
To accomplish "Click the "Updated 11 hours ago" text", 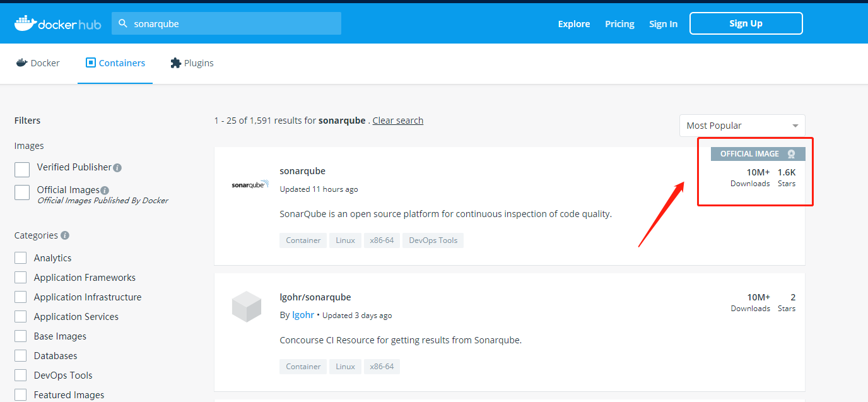I will tap(319, 189).
